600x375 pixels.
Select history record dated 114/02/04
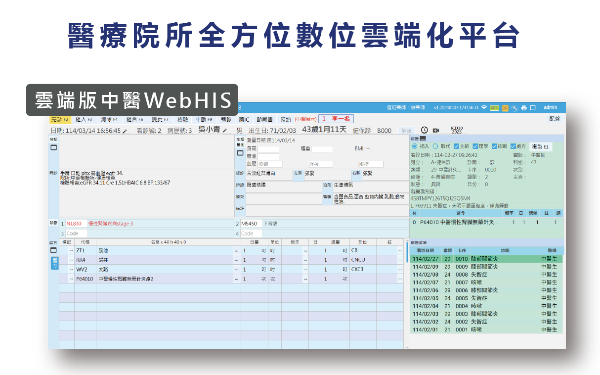pyautogui.click(x=486, y=306)
